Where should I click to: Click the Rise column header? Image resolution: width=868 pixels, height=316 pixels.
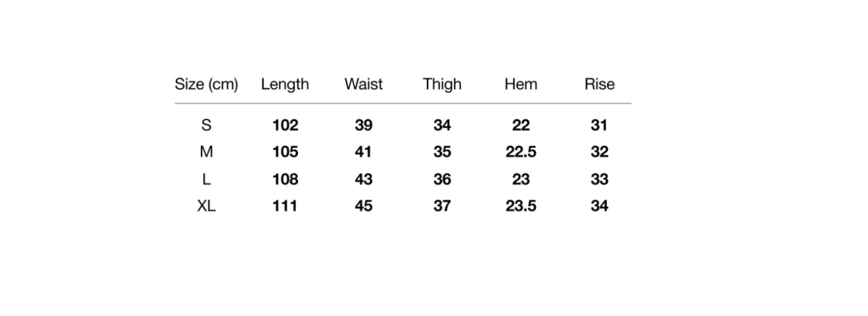[x=599, y=84]
